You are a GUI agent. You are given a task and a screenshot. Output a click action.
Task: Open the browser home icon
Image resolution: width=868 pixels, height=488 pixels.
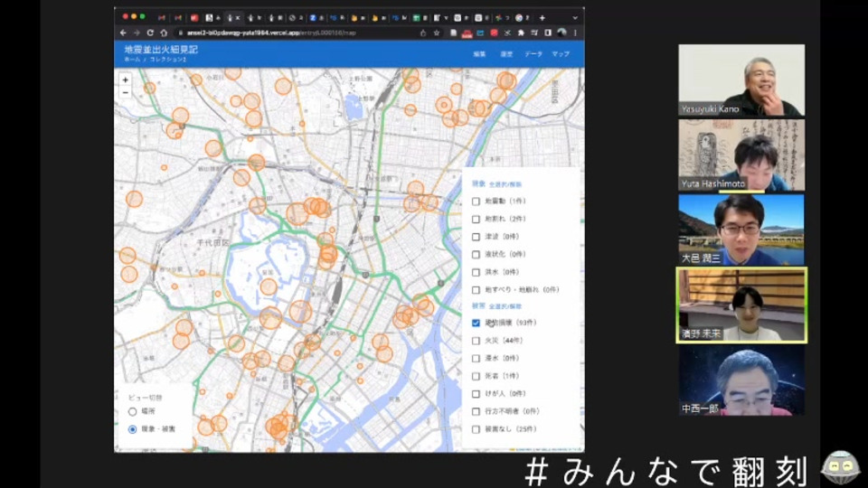pos(164,33)
